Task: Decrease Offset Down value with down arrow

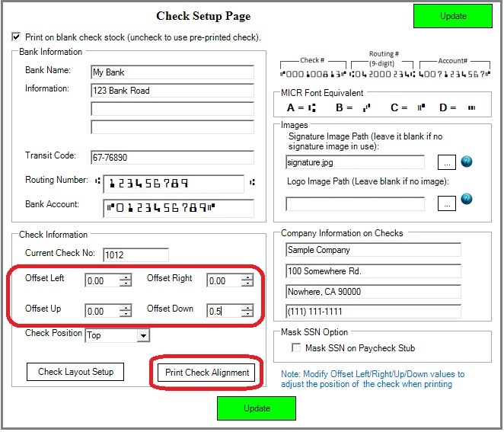Action: point(247,314)
